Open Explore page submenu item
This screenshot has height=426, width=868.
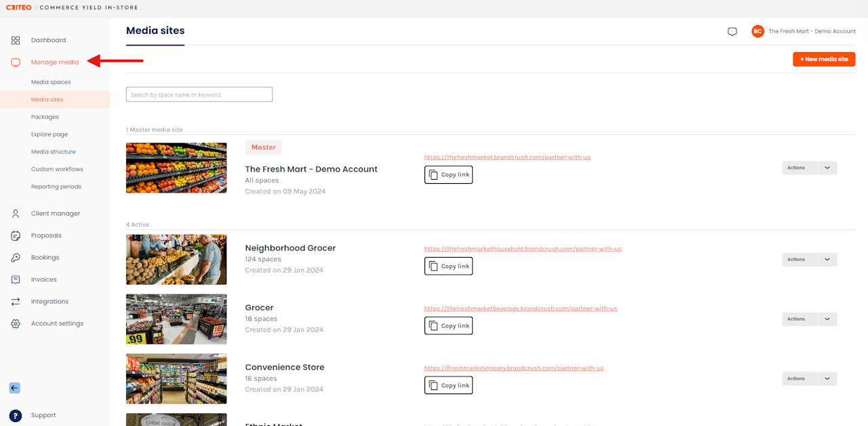click(50, 134)
